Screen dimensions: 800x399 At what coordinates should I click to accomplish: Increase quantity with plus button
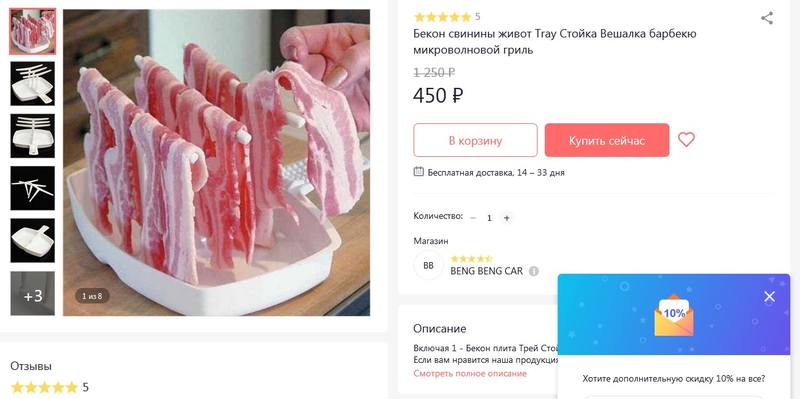coord(507,218)
